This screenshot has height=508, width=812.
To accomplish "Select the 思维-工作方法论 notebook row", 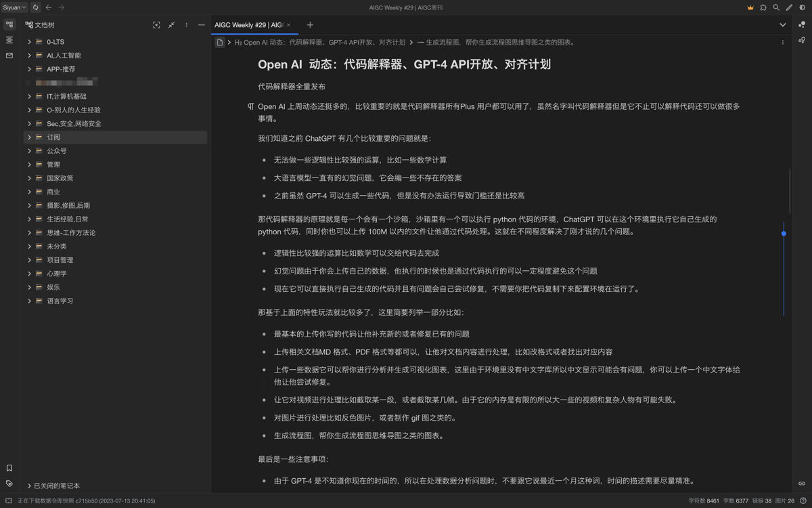I will click(x=115, y=232).
